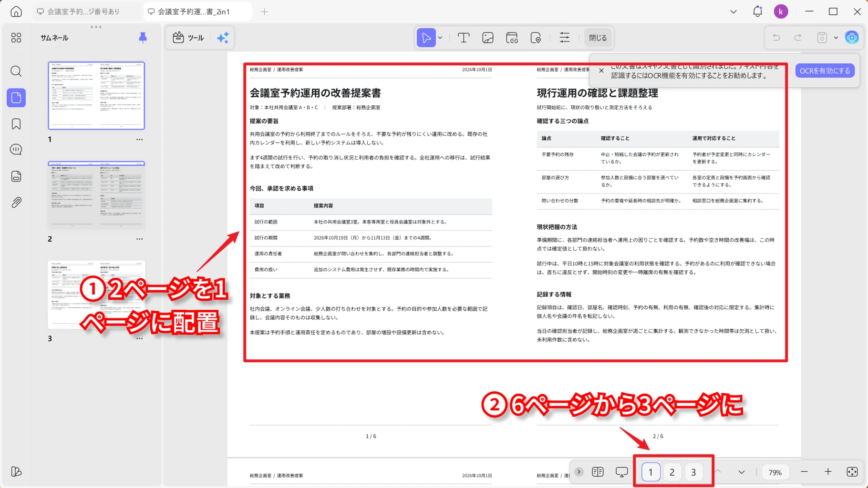Click the サムネール panel heading
This screenshot has width=868, height=488.
tap(54, 38)
